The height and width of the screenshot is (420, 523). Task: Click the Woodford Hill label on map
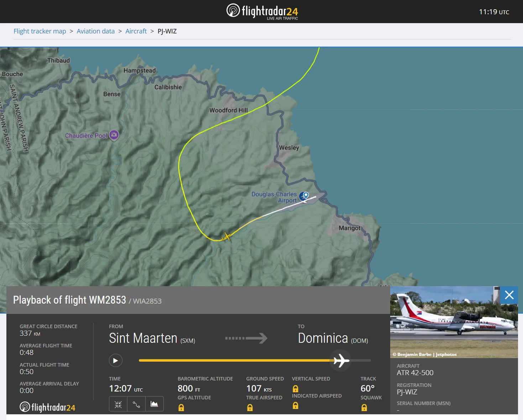(229, 110)
